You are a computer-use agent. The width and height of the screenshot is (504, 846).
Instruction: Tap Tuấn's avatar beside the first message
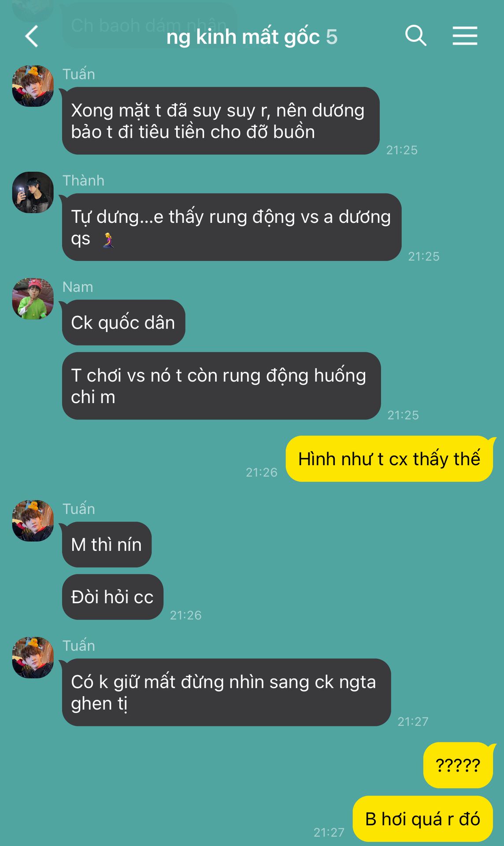click(x=33, y=86)
